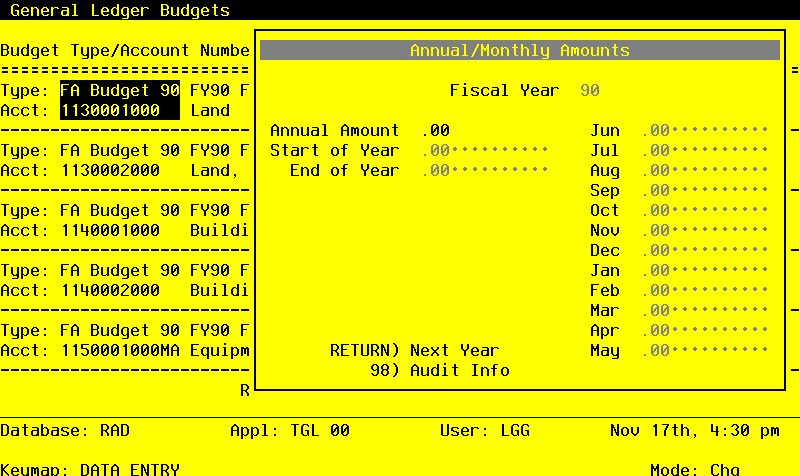
Task: Click the Type line above Acct 1150001000MA
Action: click(x=124, y=330)
